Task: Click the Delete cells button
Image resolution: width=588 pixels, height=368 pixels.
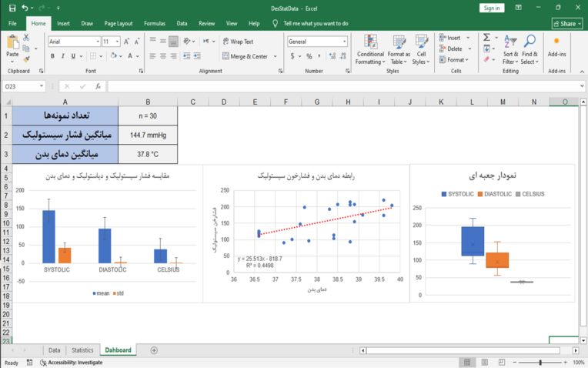Action: pos(452,49)
